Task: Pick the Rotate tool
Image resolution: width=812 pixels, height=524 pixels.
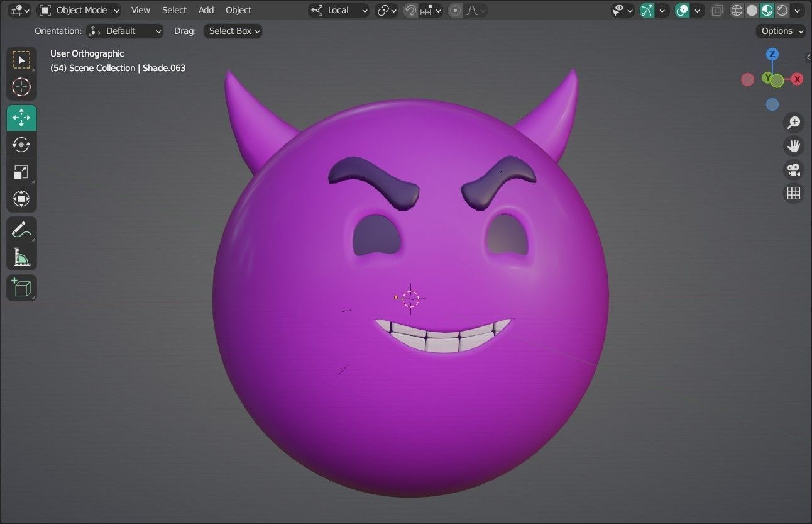Action: coord(21,145)
